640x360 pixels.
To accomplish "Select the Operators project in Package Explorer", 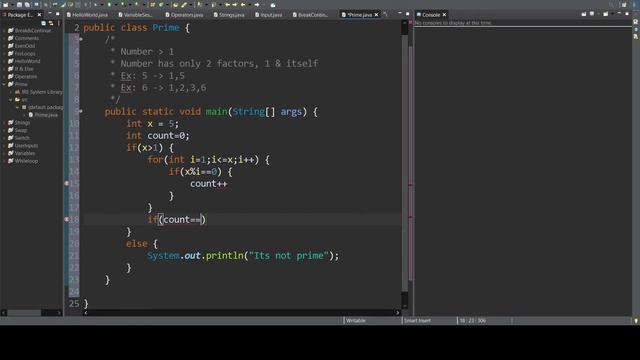I will tap(26, 77).
